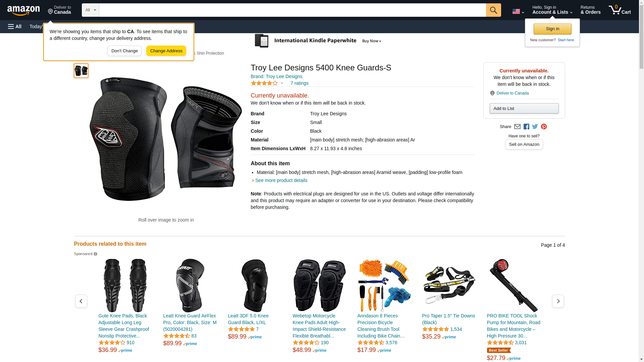
Task: Open See more product details link
Action: 281,180
